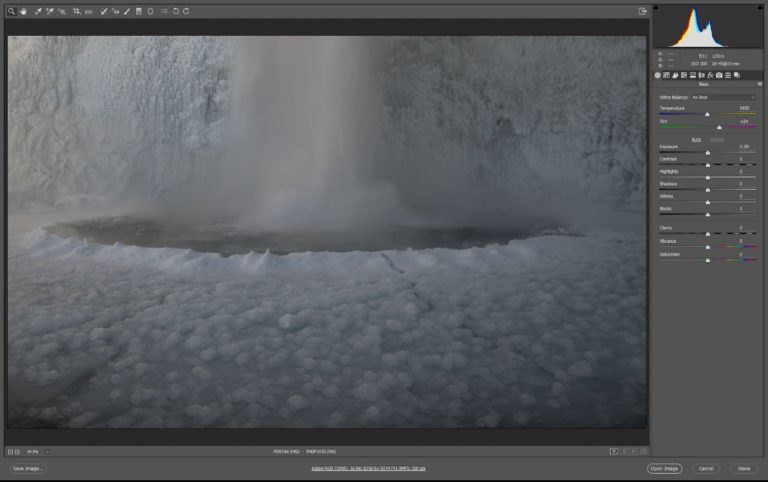Open the Lens Corrections panel tab
The image size is (768, 482).
[x=701, y=75]
